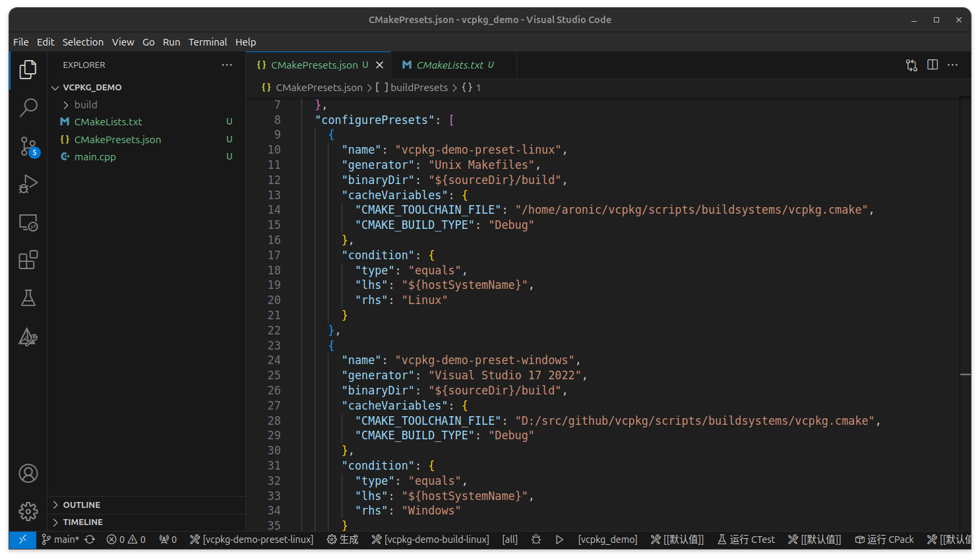
Task: Click line number 20 in the gutter
Action: [274, 300]
